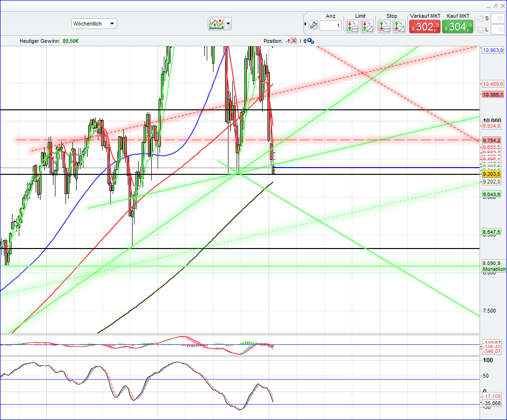Place the second Limit order icon
507x420 pixels.
pos(367,26)
